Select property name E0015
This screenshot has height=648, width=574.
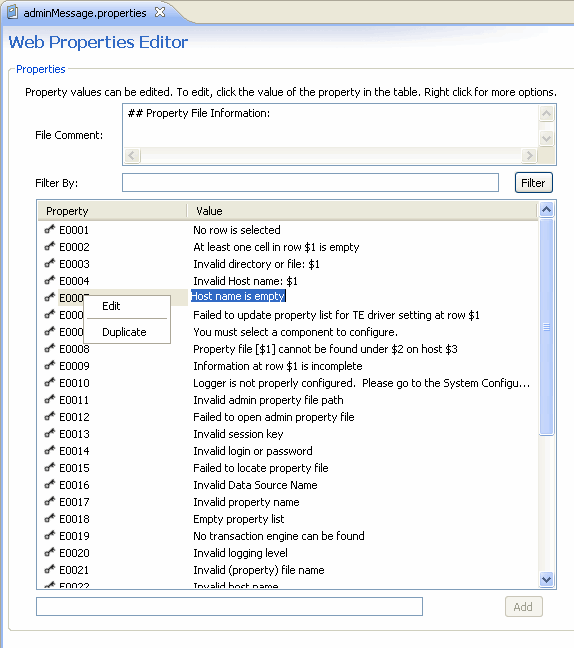pos(74,468)
